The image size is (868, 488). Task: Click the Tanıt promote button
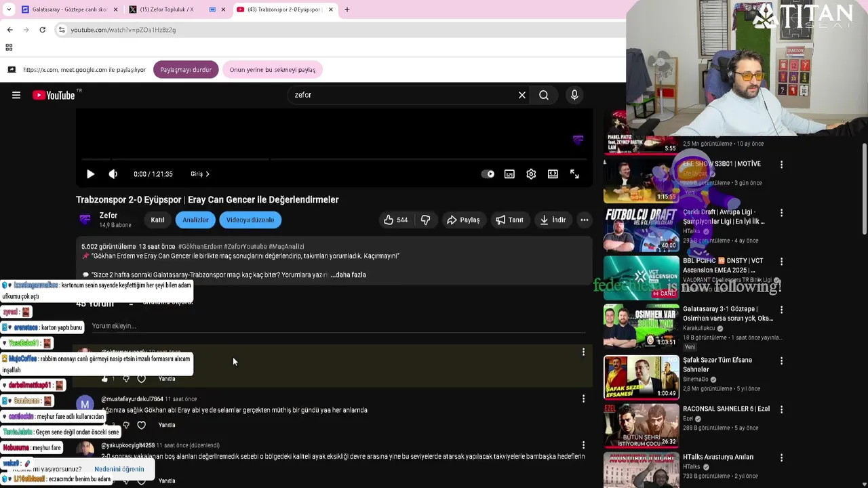[509, 220]
